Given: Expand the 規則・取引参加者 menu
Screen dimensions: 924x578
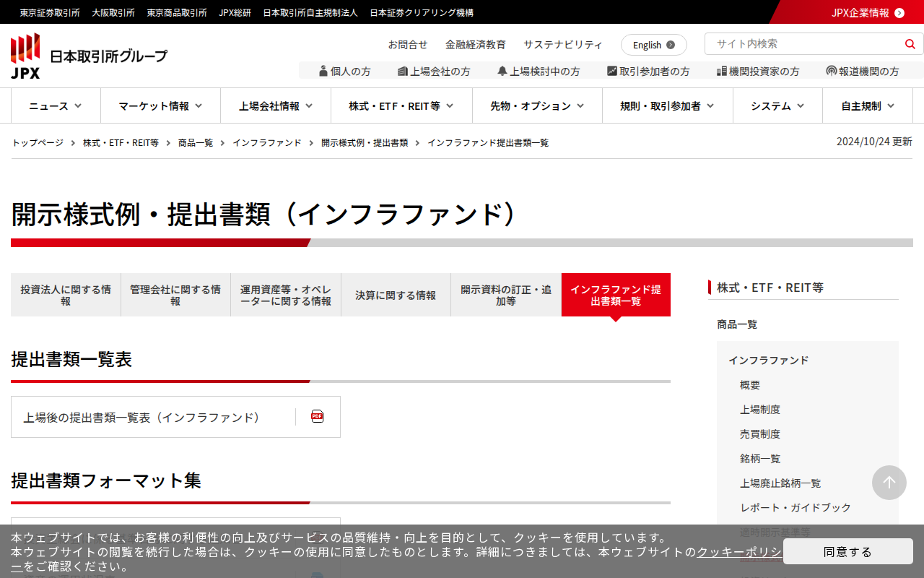Looking at the screenshot, I should pos(668,106).
